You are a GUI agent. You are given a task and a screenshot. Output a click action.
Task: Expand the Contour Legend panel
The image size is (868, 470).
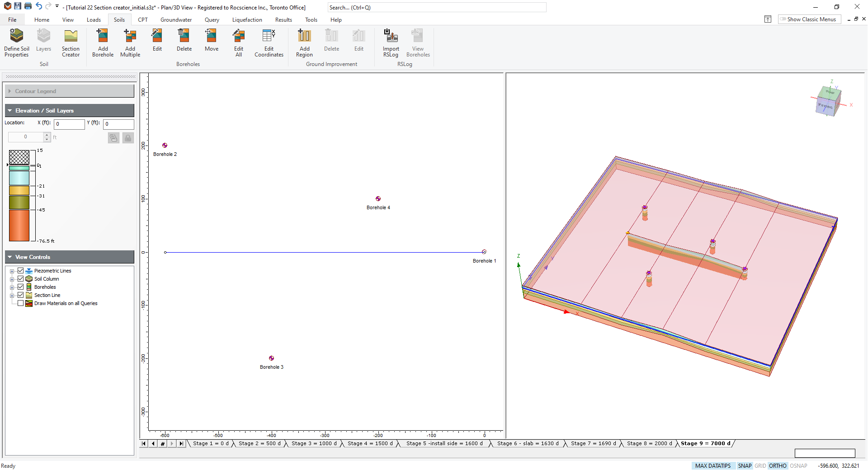(9, 91)
